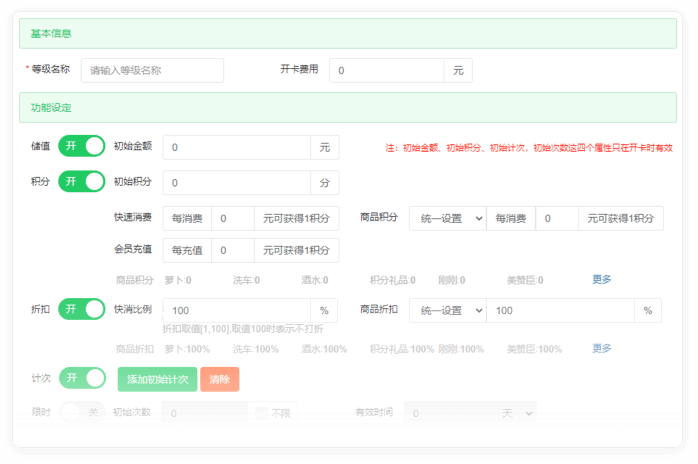
Task: Click the 萝卜:0 points entry
Action: coord(178,280)
